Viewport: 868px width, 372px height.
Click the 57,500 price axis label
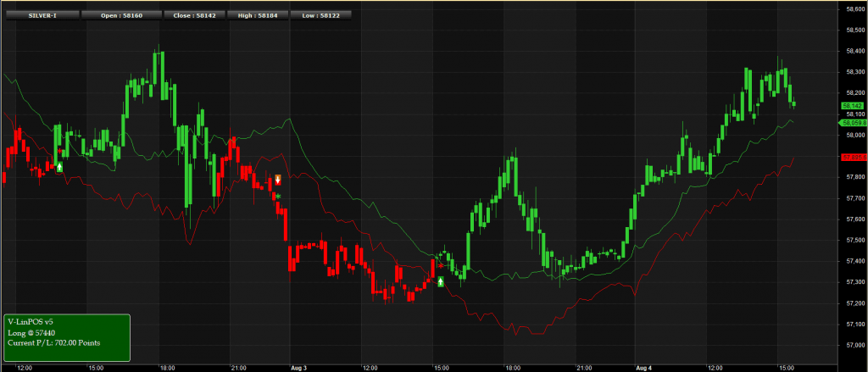pos(854,241)
